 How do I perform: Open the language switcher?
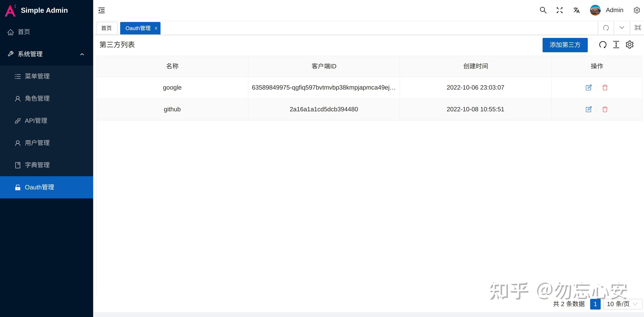(x=576, y=10)
